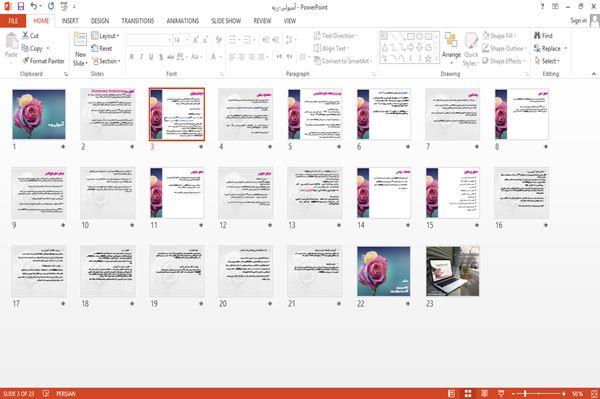Toggle Underline formatting
Screen dimensions: 600x399
coord(151,57)
